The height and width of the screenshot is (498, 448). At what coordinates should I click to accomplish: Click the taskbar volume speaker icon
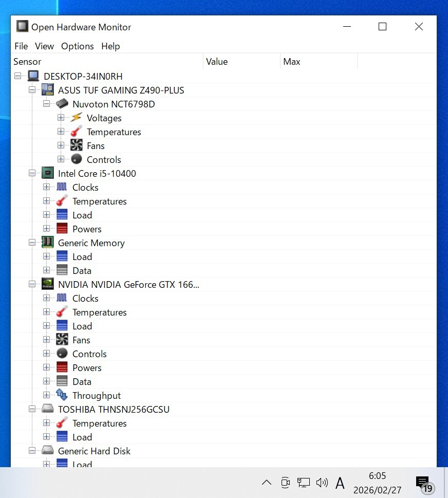[x=322, y=483]
